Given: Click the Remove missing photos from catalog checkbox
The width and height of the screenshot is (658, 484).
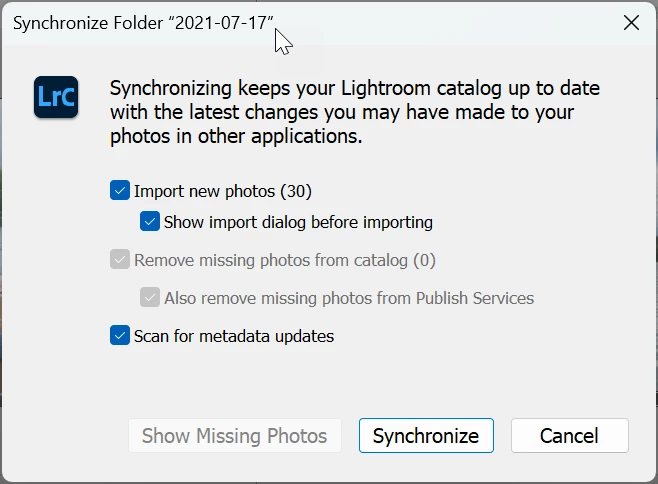Looking at the screenshot, I should click(120, 260).
